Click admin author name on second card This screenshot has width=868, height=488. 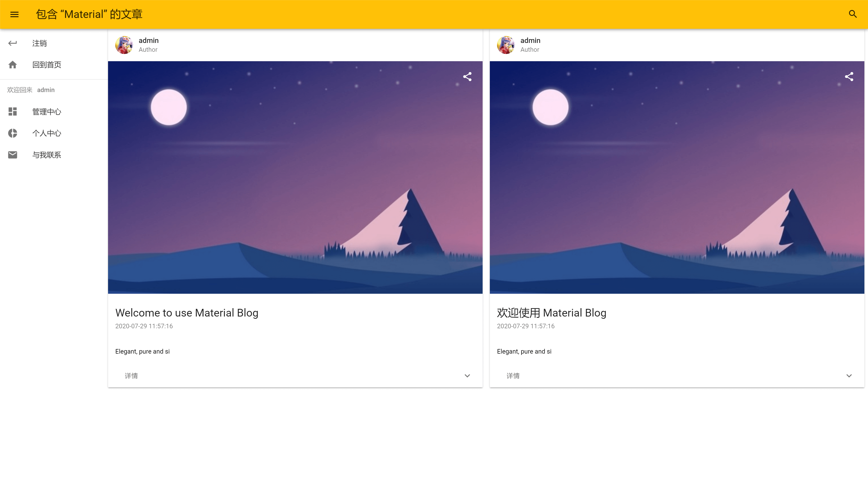[530, 40]
